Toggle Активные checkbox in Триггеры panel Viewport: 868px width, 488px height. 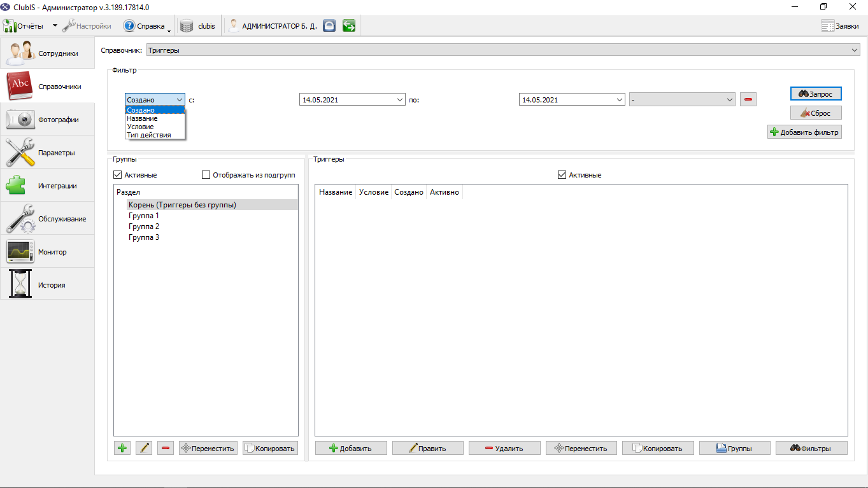tap(562, 175)
